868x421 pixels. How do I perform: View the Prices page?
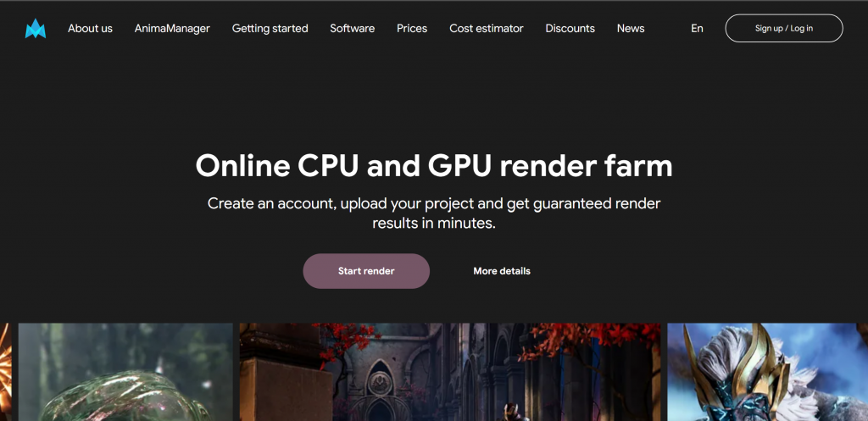(x=412, y=28)
